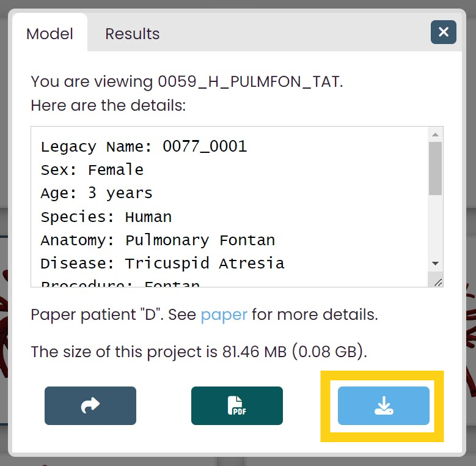The image size is (476, 466).
Task: Switch to the Results tab
Action: [133, 34]
